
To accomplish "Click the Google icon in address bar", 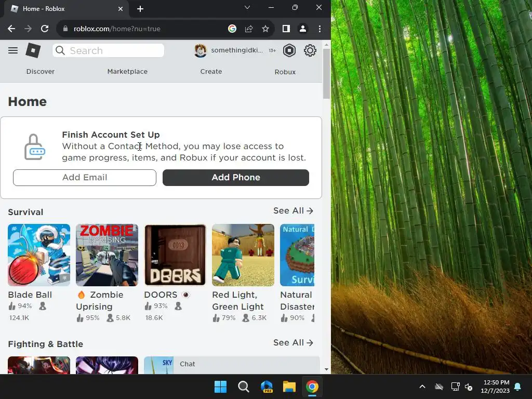I will (x=232, y=29).
